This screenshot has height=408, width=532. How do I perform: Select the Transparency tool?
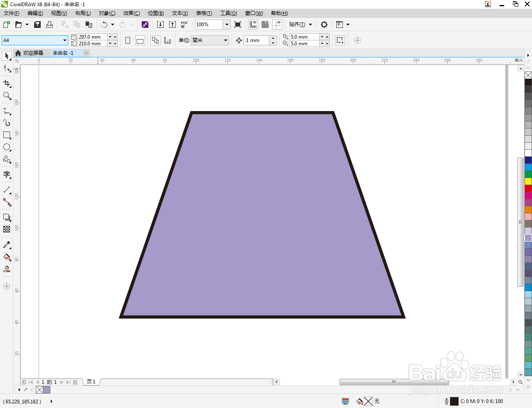click(x=7, y=229)
